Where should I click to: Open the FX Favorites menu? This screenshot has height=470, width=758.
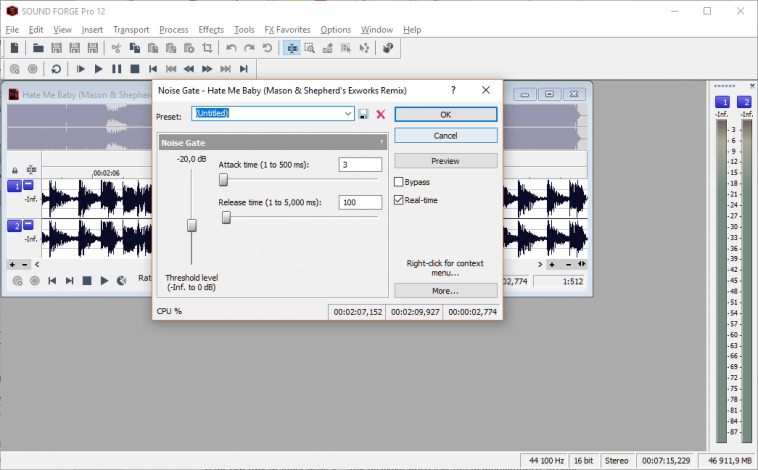(287, 30)
